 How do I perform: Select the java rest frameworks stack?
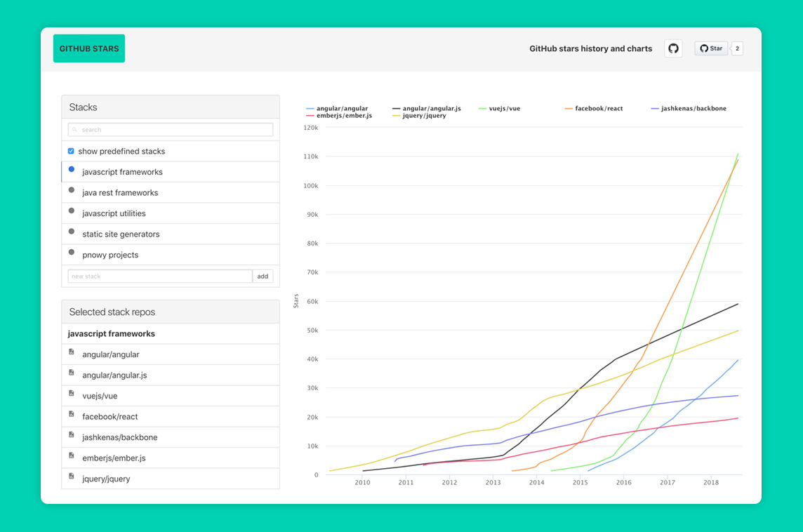click(170, 192)
